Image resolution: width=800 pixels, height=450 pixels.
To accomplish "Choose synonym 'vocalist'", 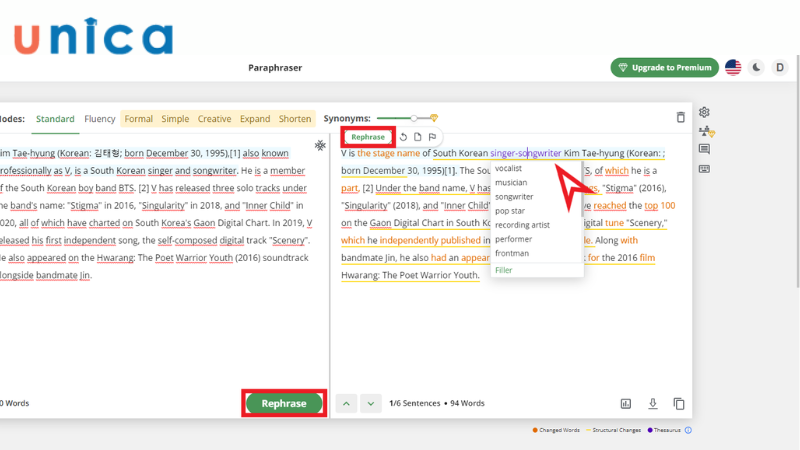I will [x=508, y=168].
